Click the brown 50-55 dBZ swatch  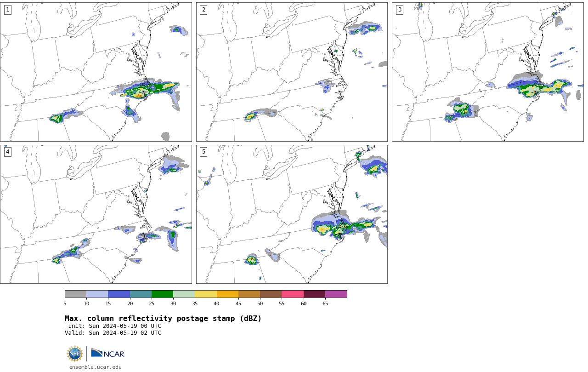[271, 294]
